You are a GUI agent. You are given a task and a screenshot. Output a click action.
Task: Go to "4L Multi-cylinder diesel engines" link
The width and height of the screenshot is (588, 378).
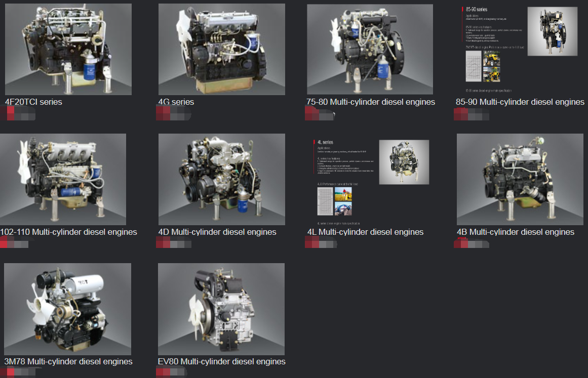point(365,232)
